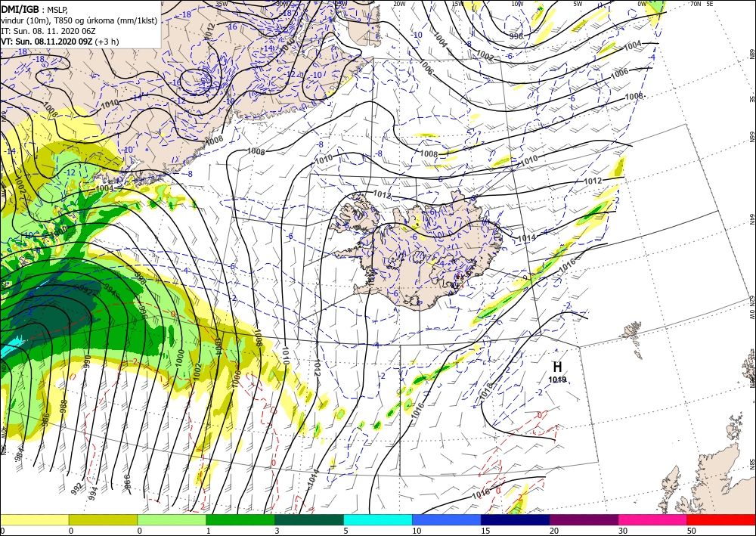Select the 'DMI/IGB : MSLP,' title line
This screenshot has height=536, width=756.
coord(35,8)
